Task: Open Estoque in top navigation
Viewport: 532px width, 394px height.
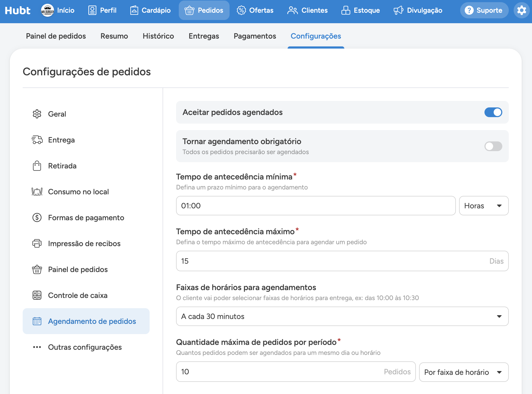Action: 361,11
